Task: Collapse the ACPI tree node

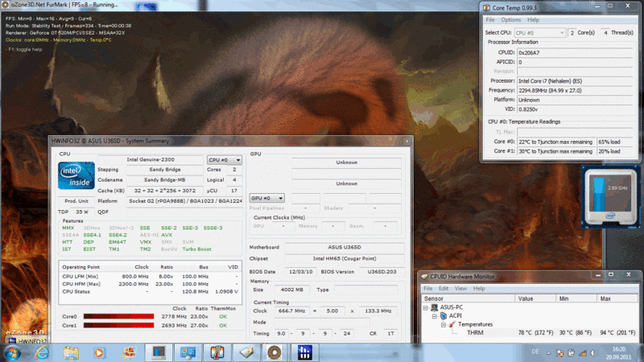Action: pos(435,316)
